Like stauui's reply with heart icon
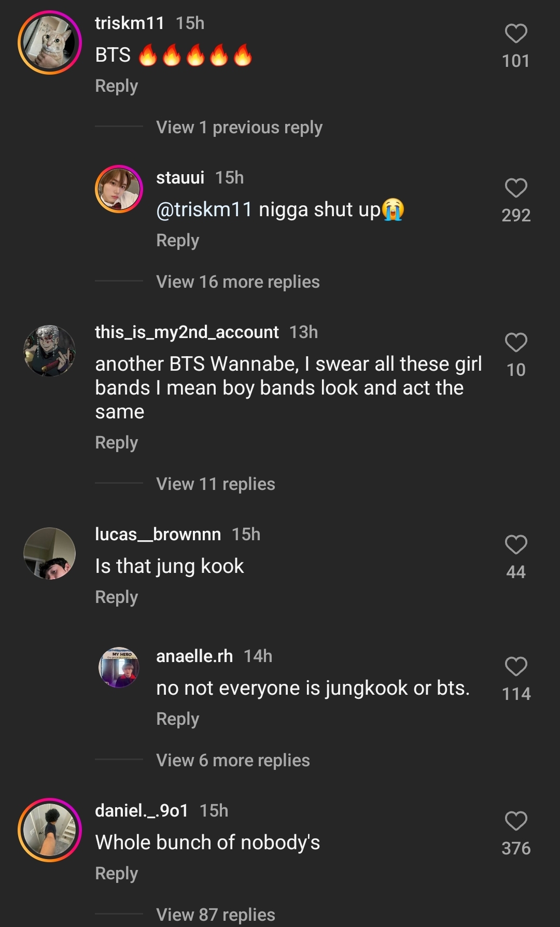The width and height of the screenshot is (560, 927). point(516,188)
